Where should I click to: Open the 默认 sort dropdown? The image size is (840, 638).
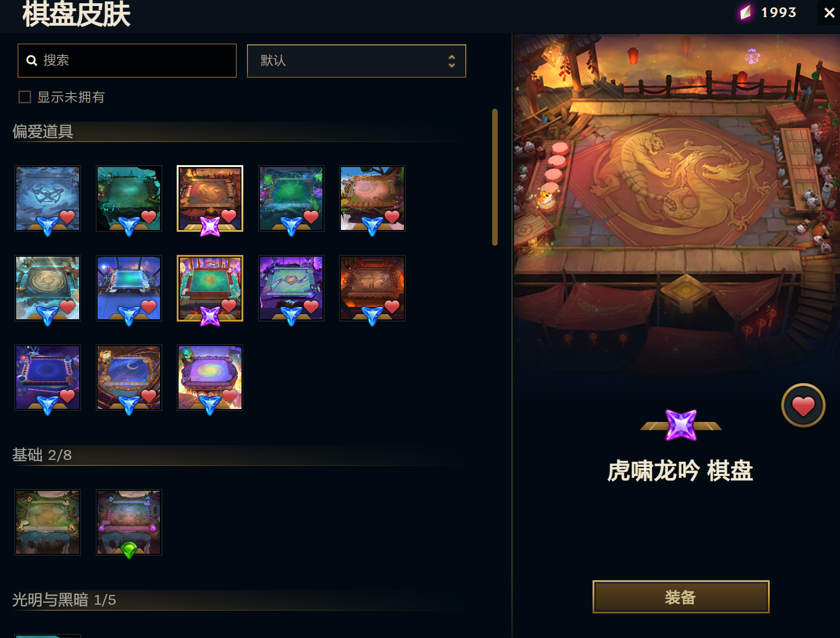click(356, 61)
